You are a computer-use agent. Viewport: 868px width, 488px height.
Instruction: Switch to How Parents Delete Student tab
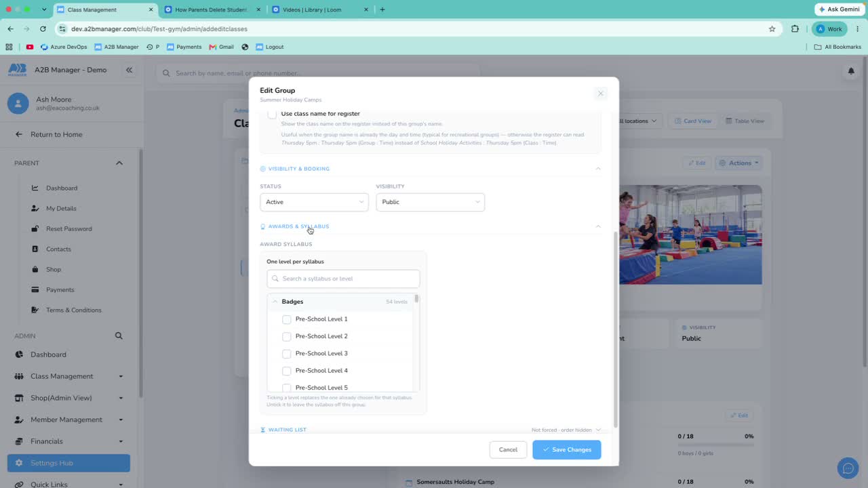coord(211,9)
